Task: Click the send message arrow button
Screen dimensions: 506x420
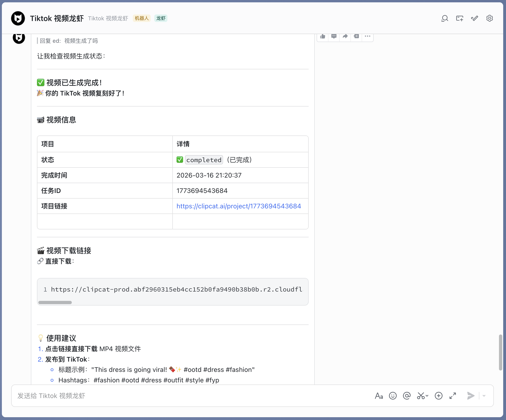Action: pyautogui.click(x=471, y=396)
